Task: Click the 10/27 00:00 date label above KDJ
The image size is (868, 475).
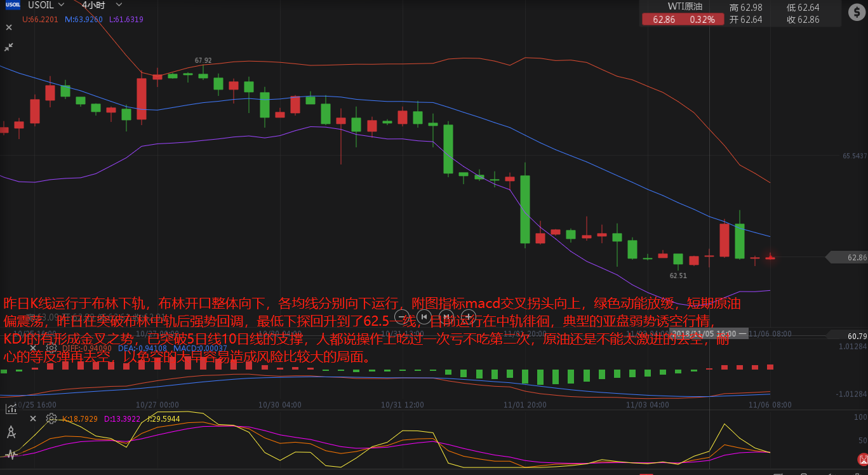Action: point(157,405)
